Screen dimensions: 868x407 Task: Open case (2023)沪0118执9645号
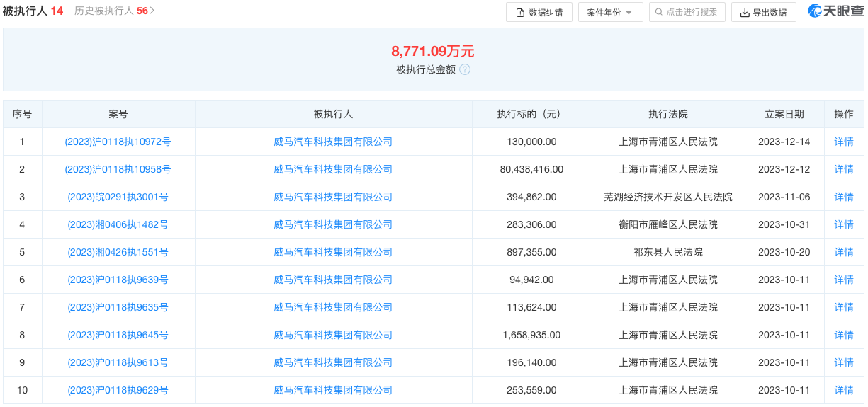[118, 335]
